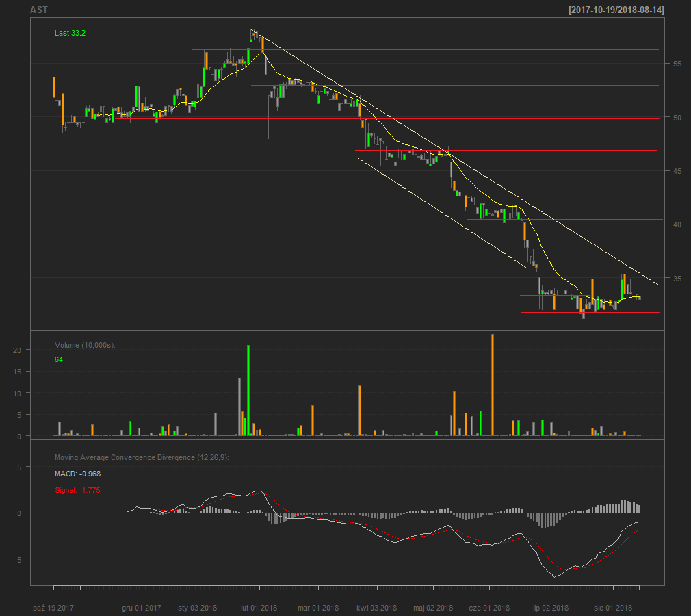The image size is (691, 616).
Task: Click the AST ticker title
Action: (x=39, y=10)
